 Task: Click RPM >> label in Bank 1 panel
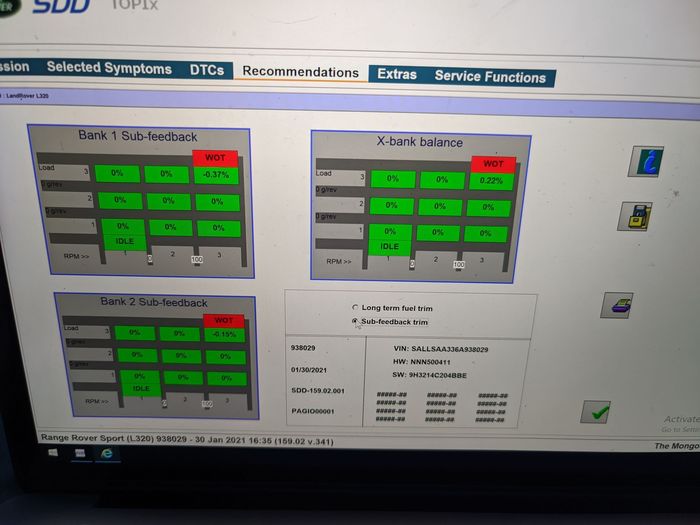(x=76, y=256)
